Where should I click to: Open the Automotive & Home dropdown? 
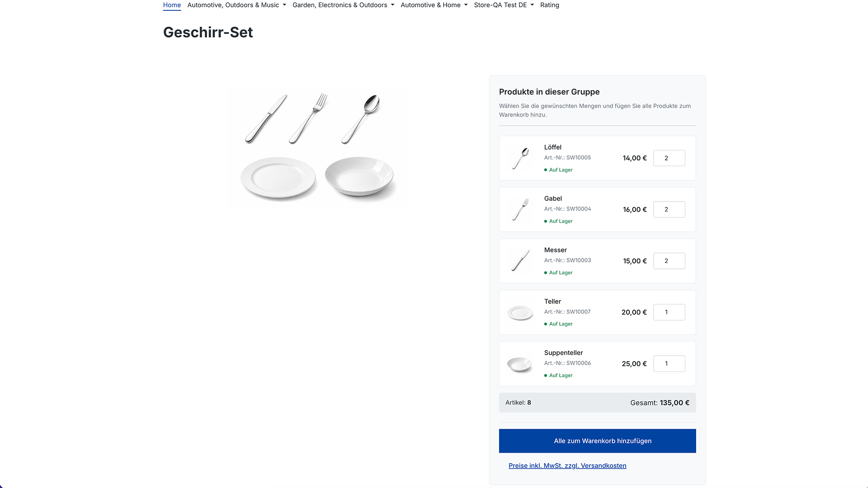click(x=434, y=5)
